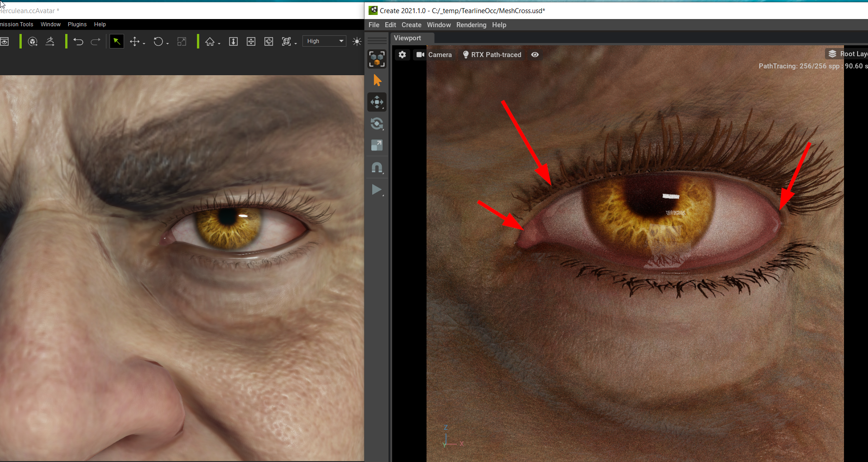Click the Create app logo icon in title bar
This screenshot has width=868, height=462.
click(x=373, y=10)
